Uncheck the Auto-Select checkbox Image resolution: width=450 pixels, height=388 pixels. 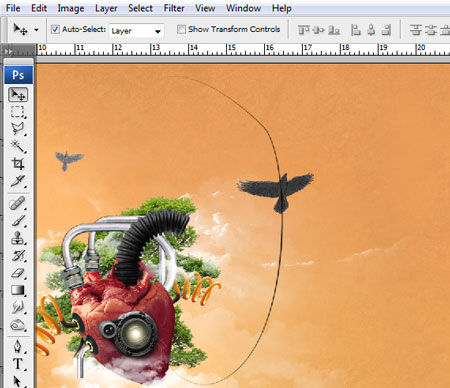coord(55,29)
